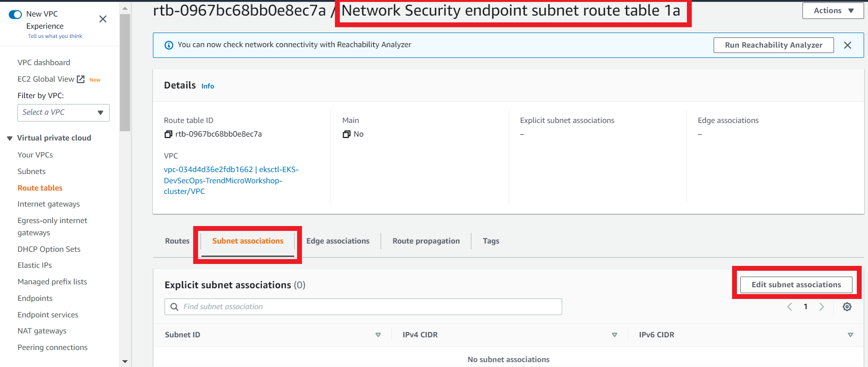
Task: Copy the route table ID with the copy icon
Action: 168,134
